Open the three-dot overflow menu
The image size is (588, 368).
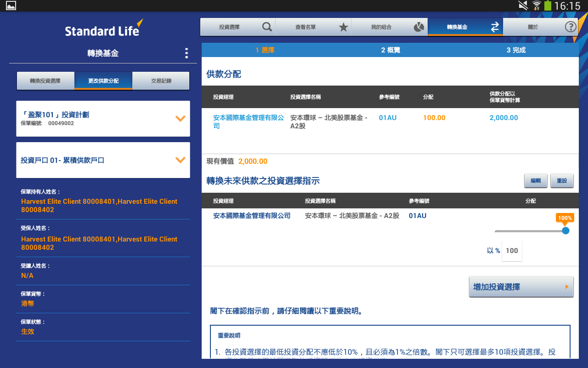pyautogui.click(x=186, y=53)
